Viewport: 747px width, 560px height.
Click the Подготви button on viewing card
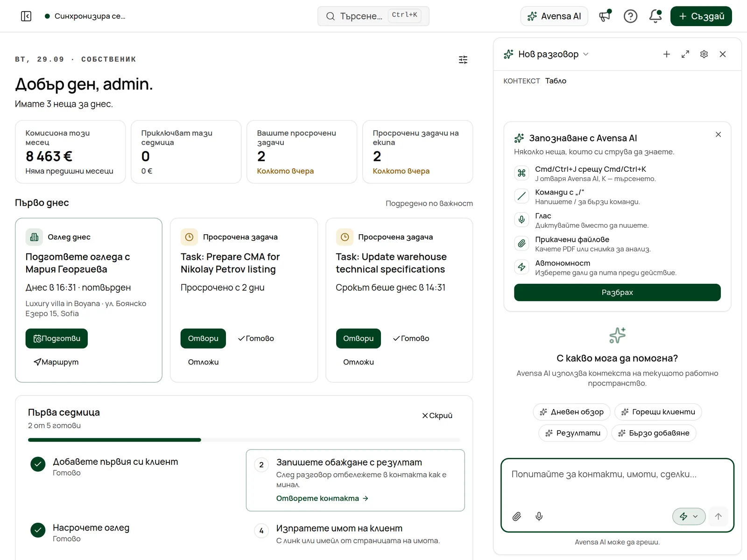tap(56, 338)
